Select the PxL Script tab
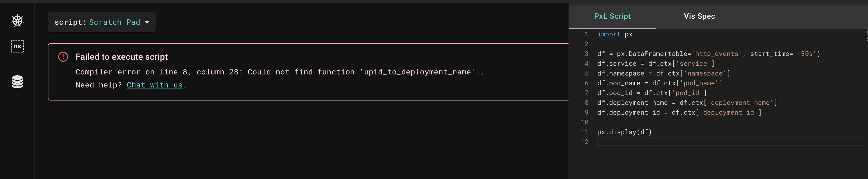 [x=612, y=16]
